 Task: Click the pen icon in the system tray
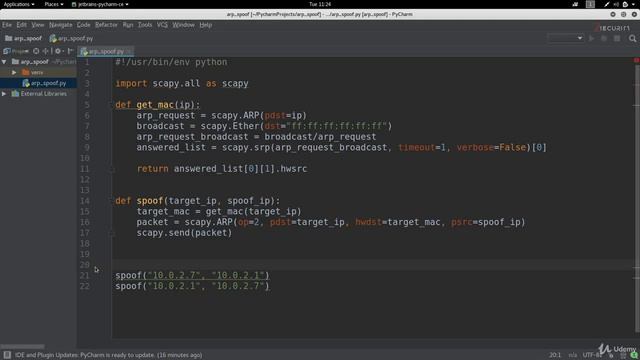(607, 4)
